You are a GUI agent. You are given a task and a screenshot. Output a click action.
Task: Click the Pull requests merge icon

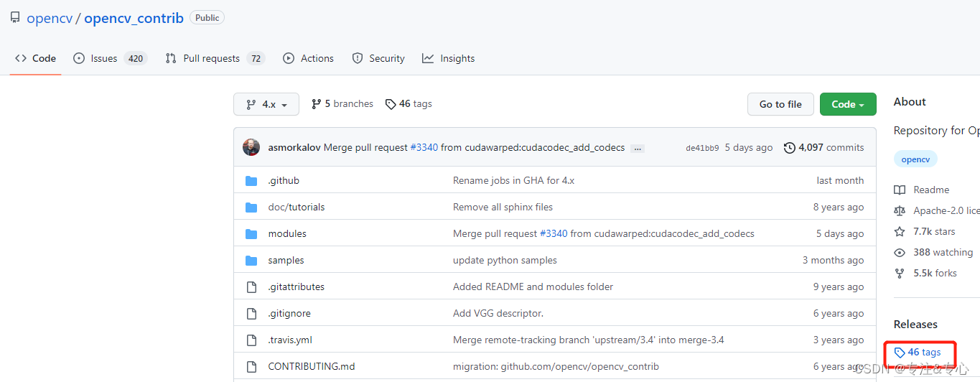(171, 58)
